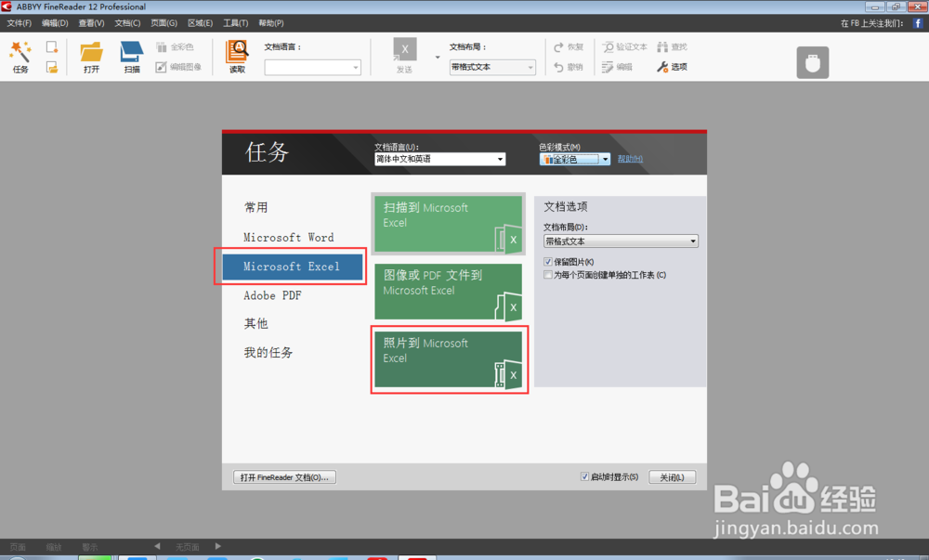
Task: Select the Adobe PDF task category
Action: (x=272, y=295)
